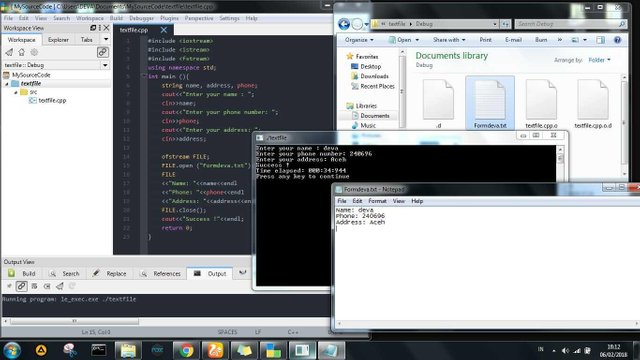Click the home icon in Workspace toolbar
Screen dimensions: 640x360
22,52
